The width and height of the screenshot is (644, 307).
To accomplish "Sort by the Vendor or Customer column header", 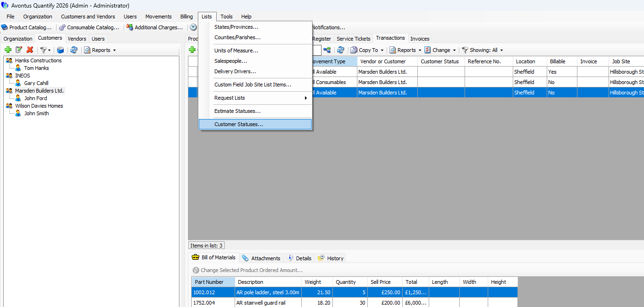I will click(387, 61).
